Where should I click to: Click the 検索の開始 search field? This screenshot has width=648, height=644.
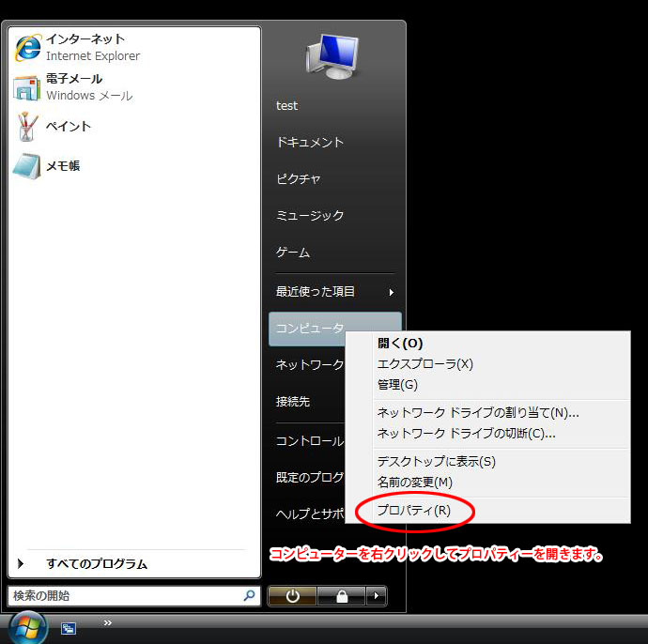coord(134,596)
